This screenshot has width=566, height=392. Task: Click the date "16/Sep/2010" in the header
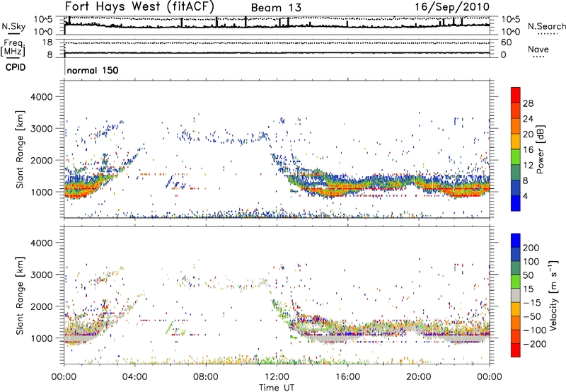pyautogui.click(x=452, y=7)
